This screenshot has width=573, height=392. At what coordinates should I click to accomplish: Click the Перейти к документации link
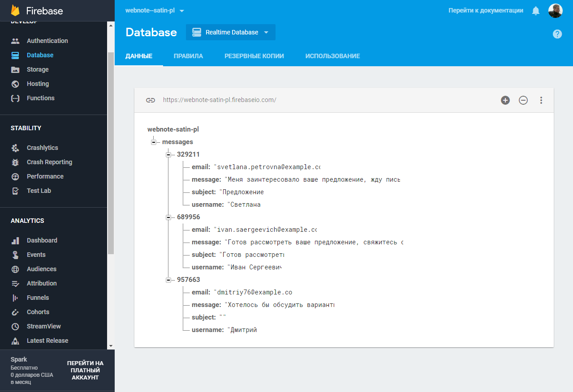click(486, 10)
